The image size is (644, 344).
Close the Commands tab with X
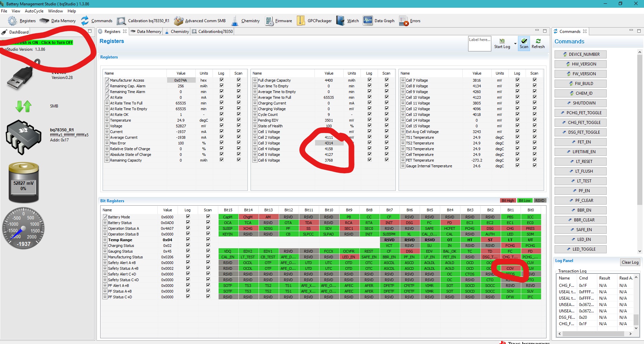[585, 31]
